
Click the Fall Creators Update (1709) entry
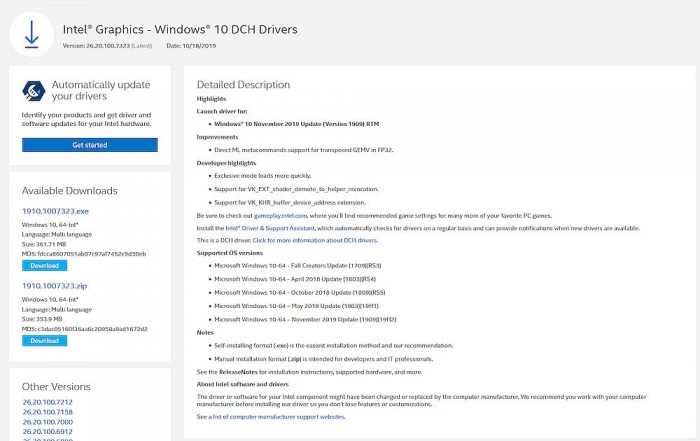pyautogui.click(x=298, y=266)
